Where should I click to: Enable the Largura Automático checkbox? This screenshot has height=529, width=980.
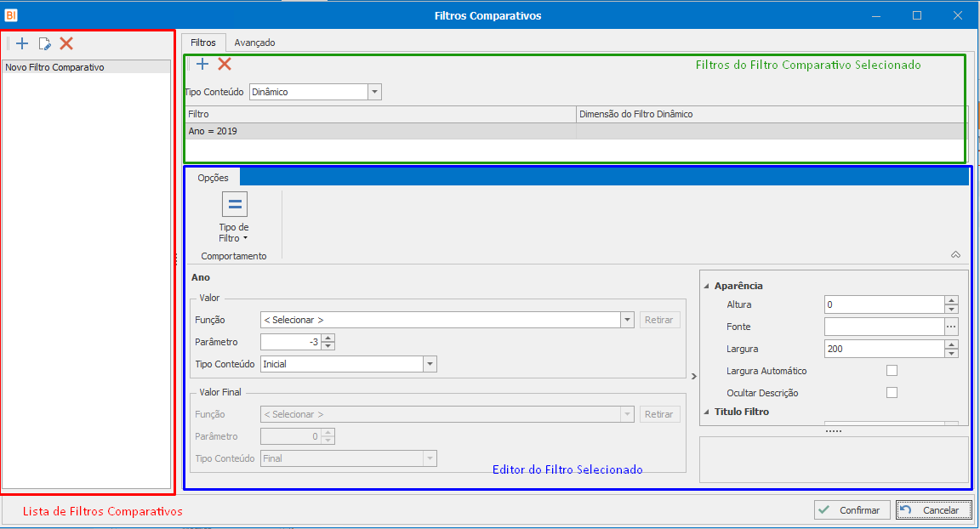tap(892, 370)
